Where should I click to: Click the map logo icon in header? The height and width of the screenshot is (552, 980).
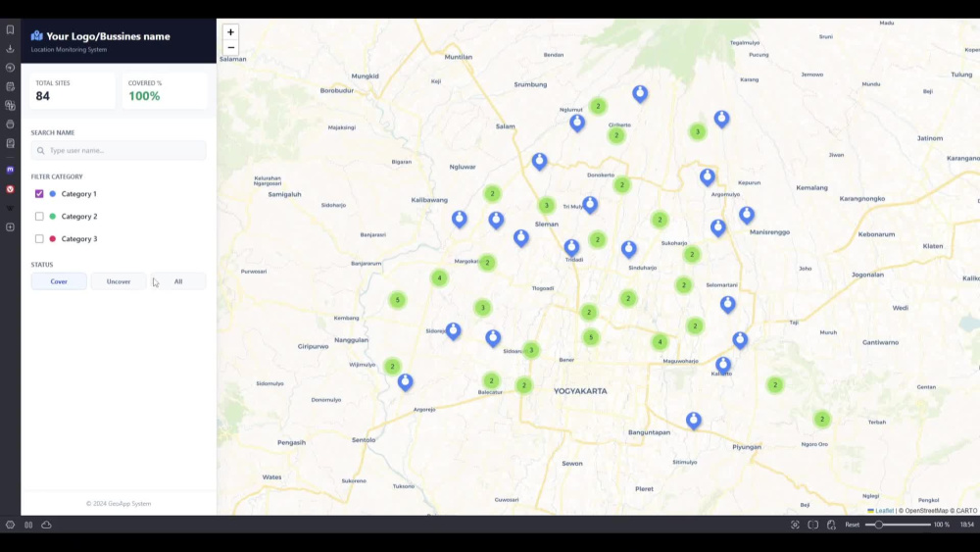coord(37,35)
